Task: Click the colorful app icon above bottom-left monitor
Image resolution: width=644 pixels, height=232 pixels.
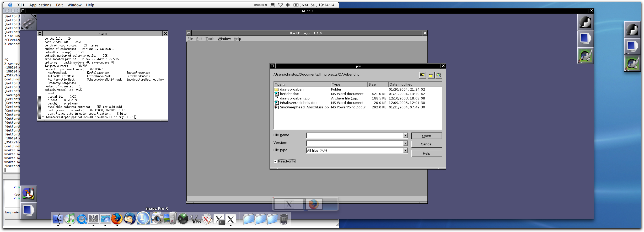Action: point(29,194)
